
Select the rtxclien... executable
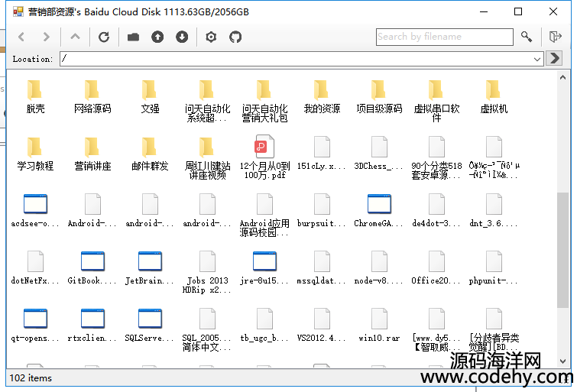tap(92, 326)
